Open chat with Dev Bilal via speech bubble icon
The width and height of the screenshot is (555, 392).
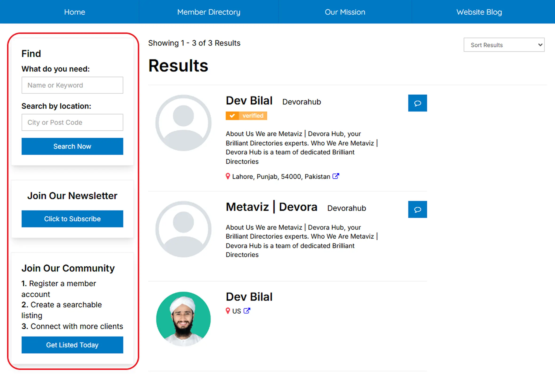(417, 103)
